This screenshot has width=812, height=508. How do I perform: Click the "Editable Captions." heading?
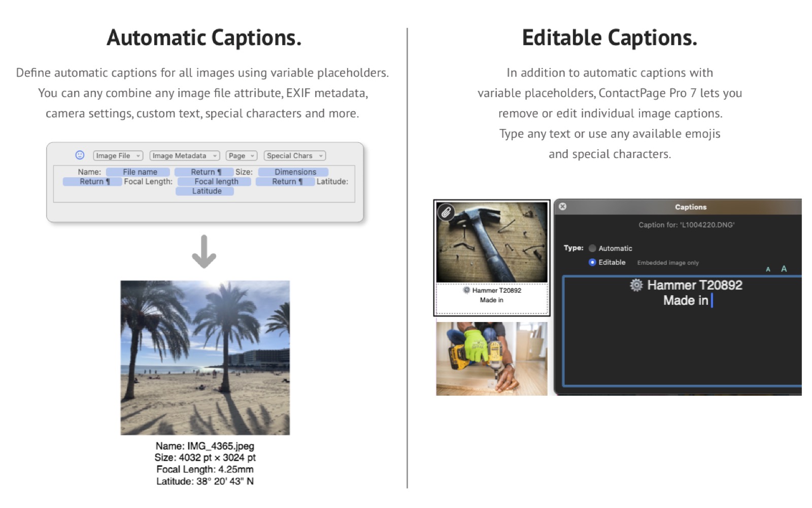(610, 38)
